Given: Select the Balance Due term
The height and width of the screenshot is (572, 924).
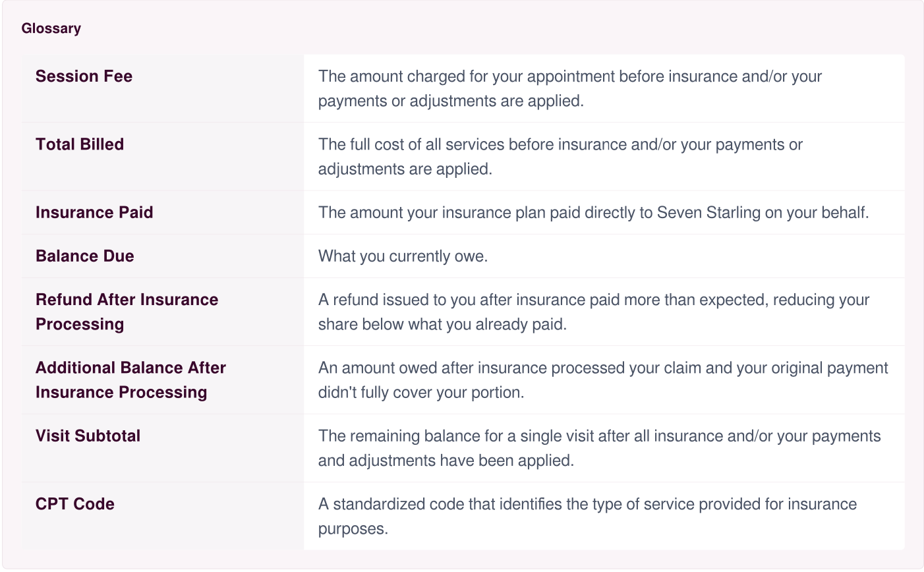Looking at the screenshot, I should click(85, 256).
